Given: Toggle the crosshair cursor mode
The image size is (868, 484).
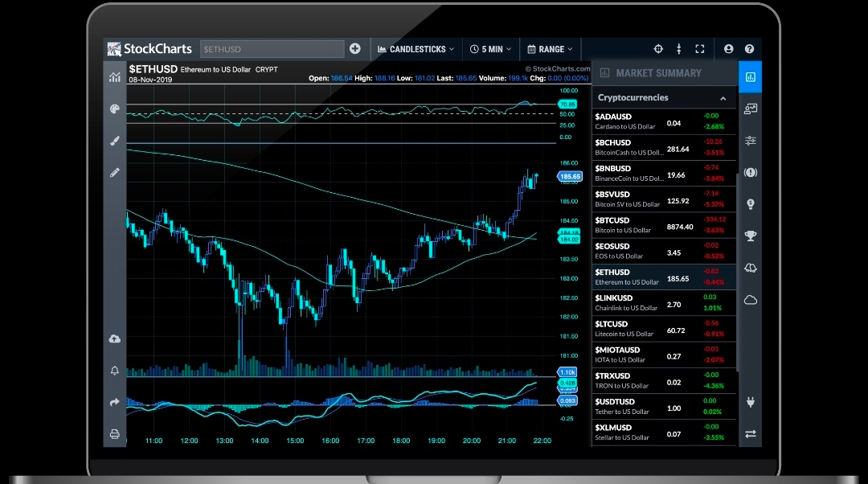Looking at the screenshot, I should 658,49.
